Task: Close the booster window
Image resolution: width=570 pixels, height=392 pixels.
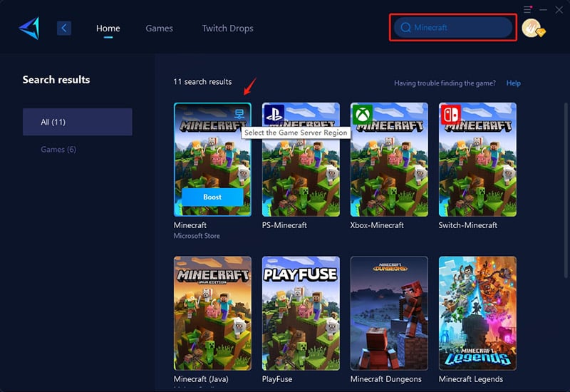Action: [x=559, y=10]
